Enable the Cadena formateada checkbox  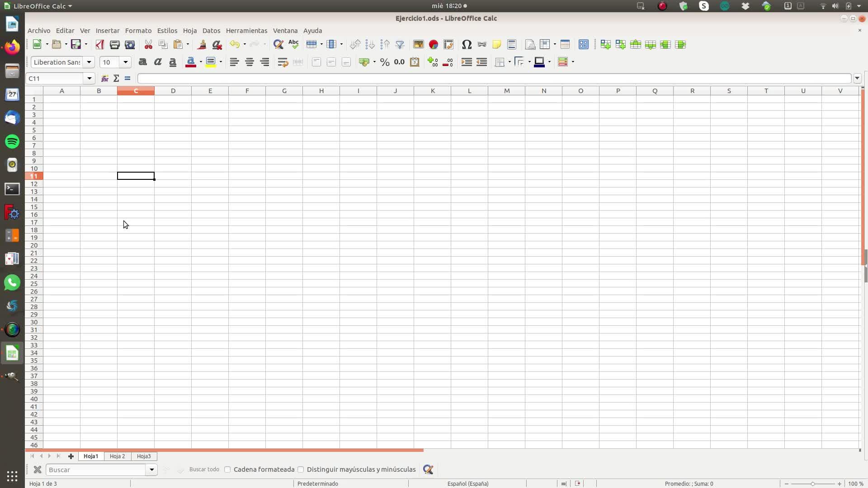(x=227, y=469)
